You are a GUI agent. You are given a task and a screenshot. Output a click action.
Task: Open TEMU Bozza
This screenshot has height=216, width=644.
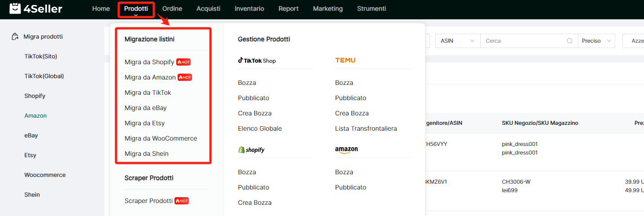344,83
